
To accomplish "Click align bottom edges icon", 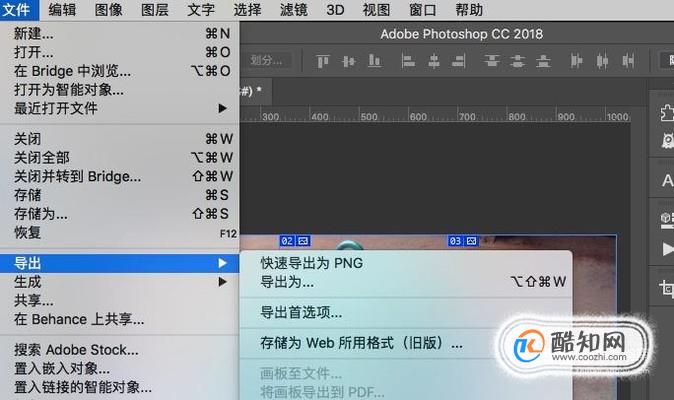I will [x=375, y=61].
